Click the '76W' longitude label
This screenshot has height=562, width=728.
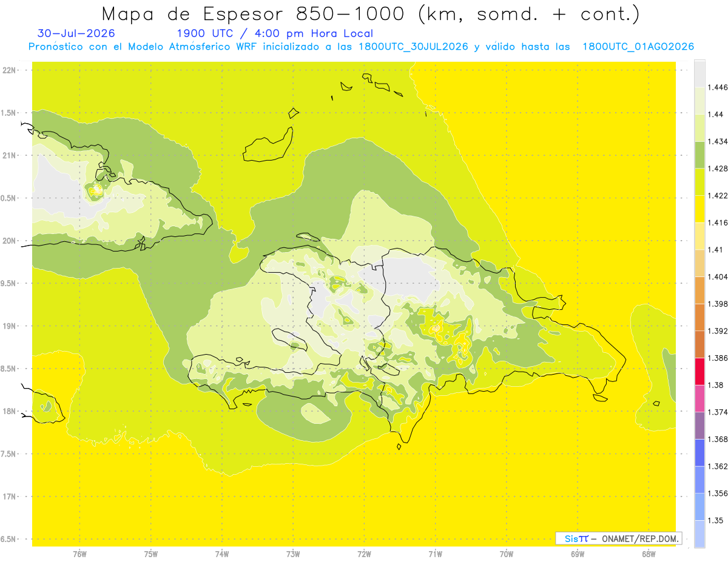click(79, 554)
